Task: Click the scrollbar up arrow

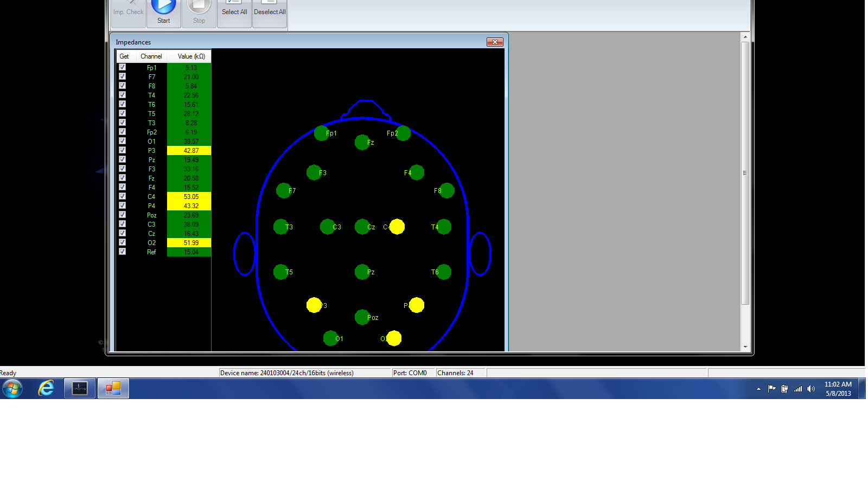Action: pos(745,37)
